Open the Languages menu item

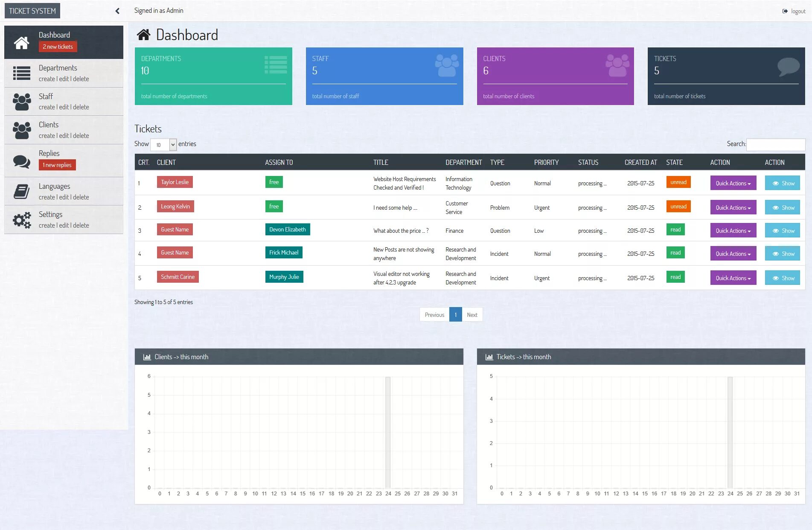point(64,191)
